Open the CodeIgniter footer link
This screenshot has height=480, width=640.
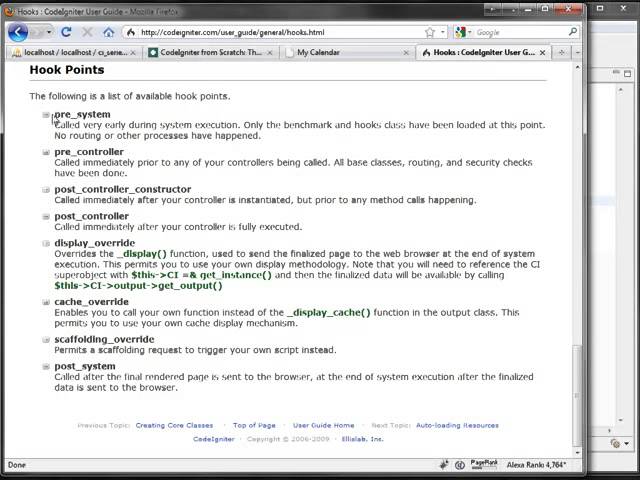click(214, 439)
